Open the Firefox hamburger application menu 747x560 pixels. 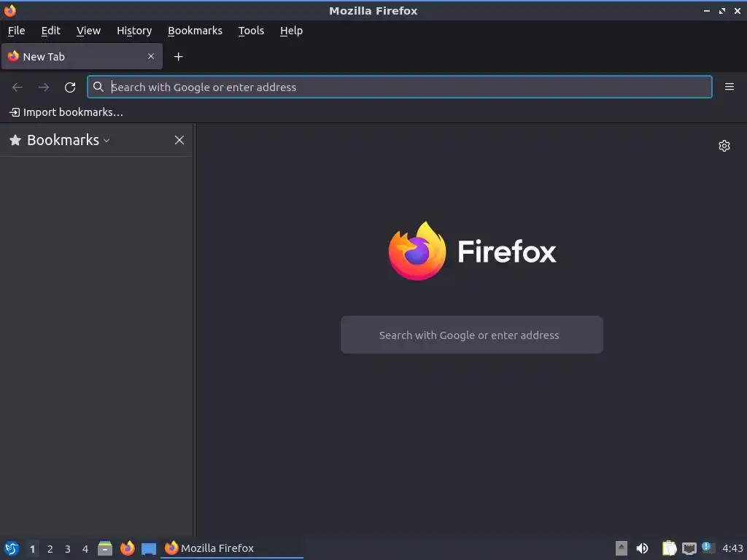pos(729,87)
